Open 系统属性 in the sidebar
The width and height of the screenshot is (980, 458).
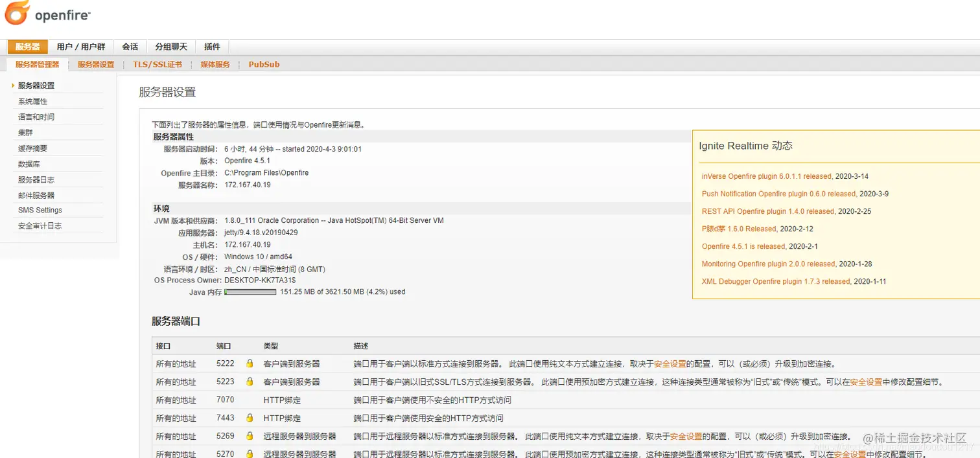32,101
